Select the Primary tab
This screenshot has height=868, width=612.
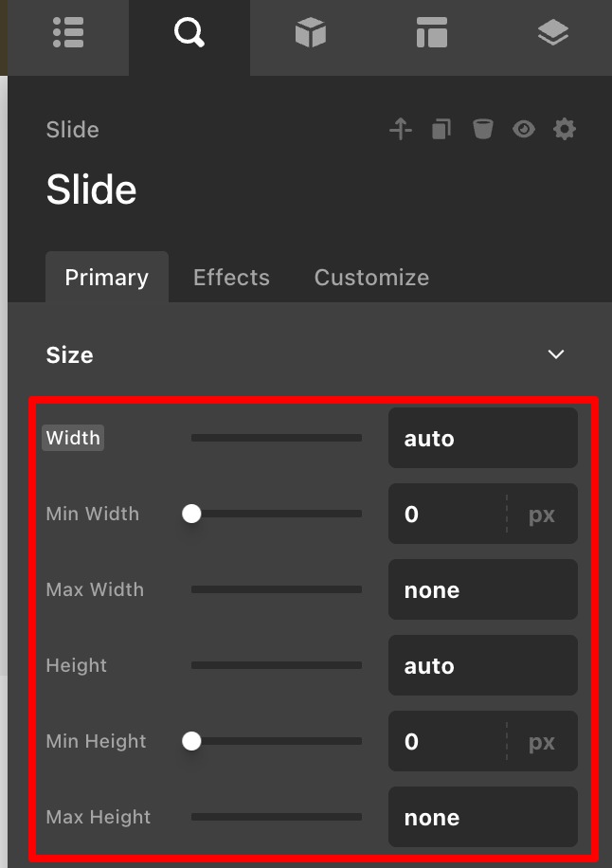coord(106,278)
